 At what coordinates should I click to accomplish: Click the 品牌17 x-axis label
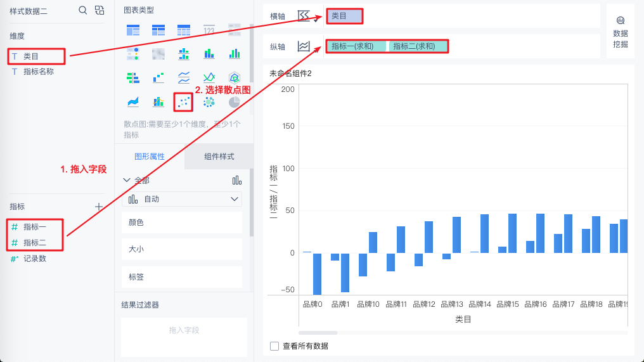(x=563, y=304)
